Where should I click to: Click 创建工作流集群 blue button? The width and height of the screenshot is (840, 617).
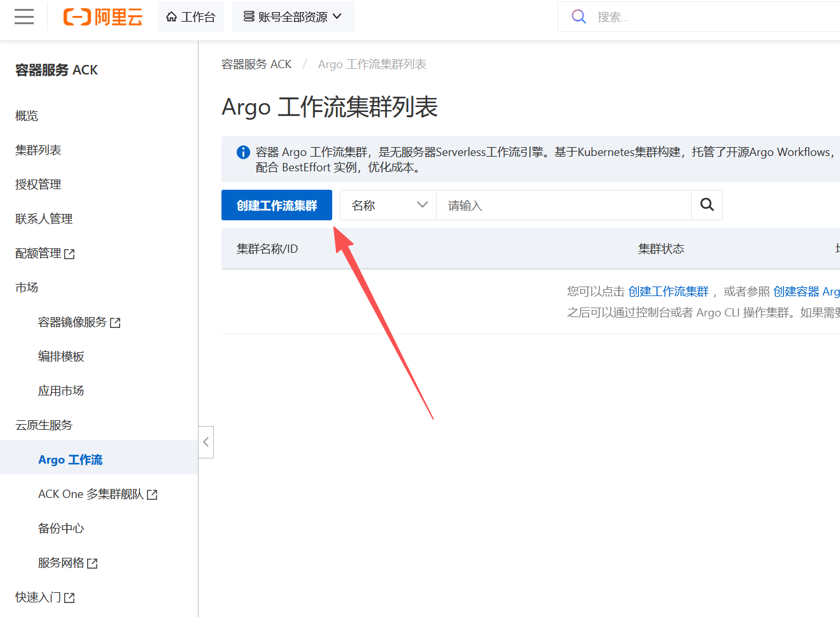coord(277,205)
